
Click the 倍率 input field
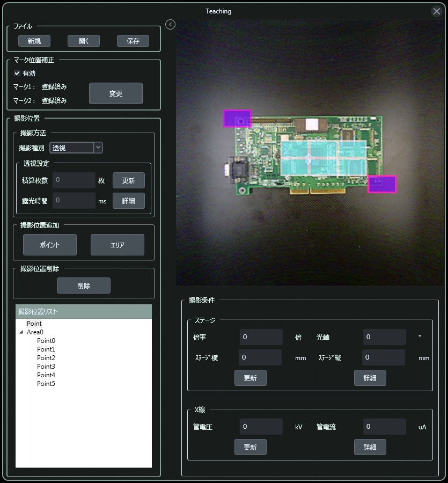click(x=261, y=337)
